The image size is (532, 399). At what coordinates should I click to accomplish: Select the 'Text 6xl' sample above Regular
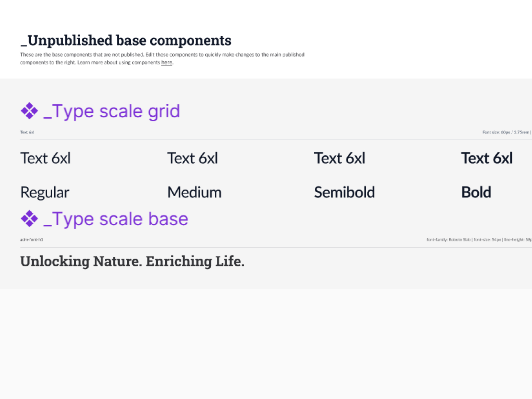point(46,158)
